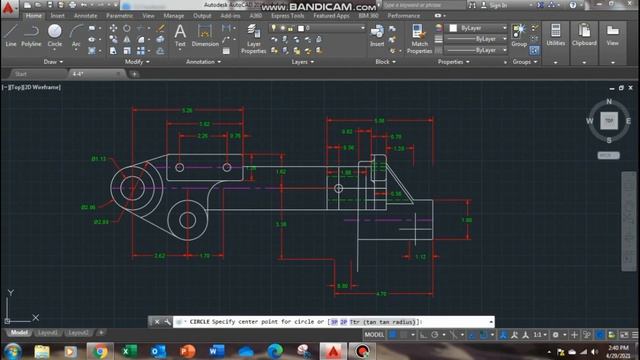Click the MODEL space button in status bar
The height and width of the screenshot is (360, 640).
pyautogui.click(x=374, y=335)
